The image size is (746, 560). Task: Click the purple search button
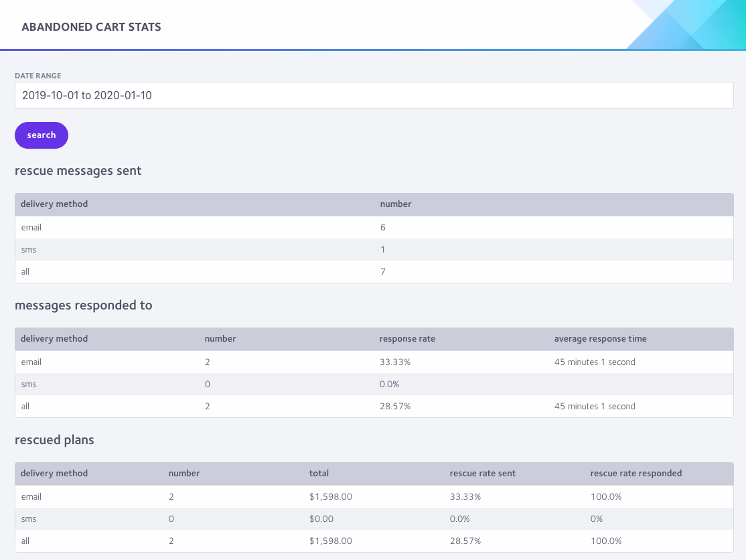(x=42, y=135)
